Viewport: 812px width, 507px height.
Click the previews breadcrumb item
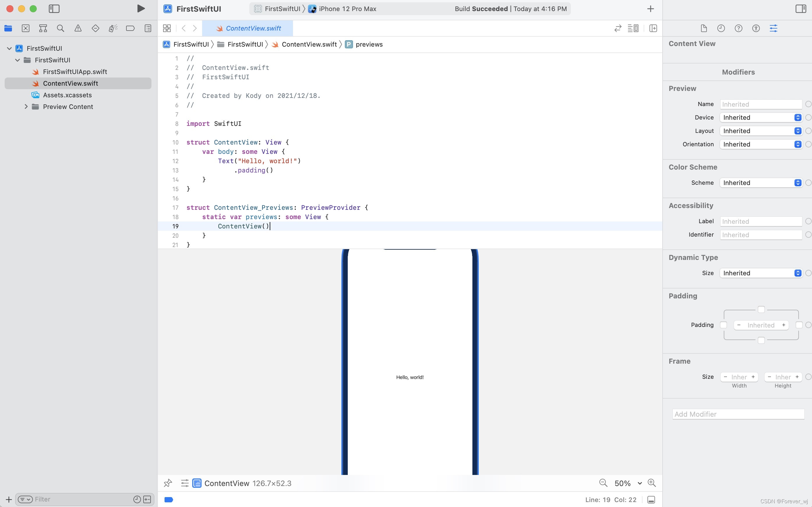pos(364,44)
